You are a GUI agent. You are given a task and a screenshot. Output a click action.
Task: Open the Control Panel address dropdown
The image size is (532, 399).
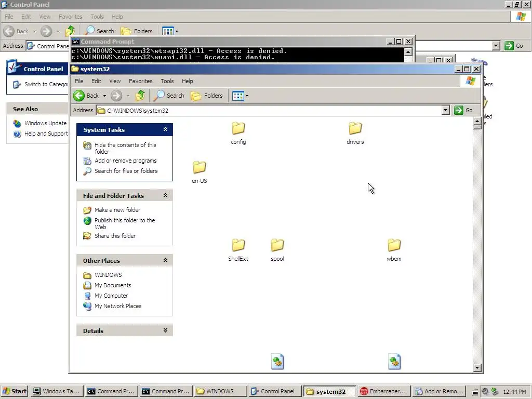(x=496, y=46)
